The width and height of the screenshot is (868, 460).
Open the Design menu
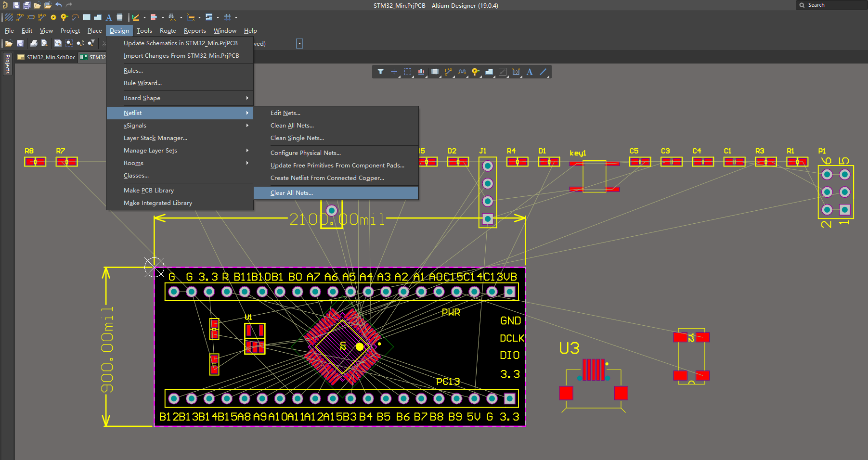pos(119,30)
